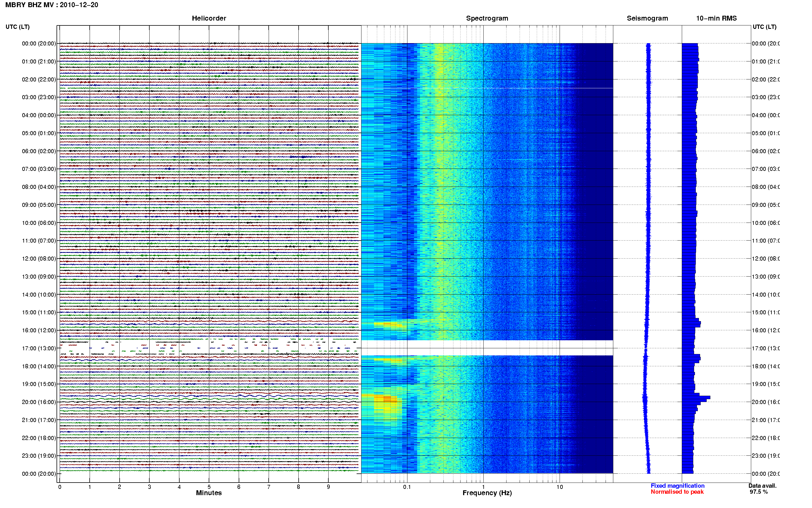
Task: Click the Minutes axis title below helicorder
Action: tap(209, 493)
